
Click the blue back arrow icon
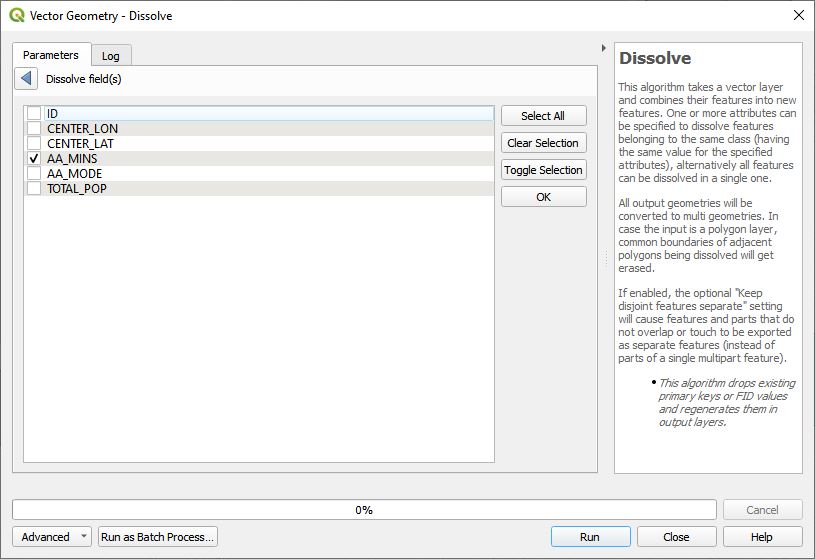point(27,79)
